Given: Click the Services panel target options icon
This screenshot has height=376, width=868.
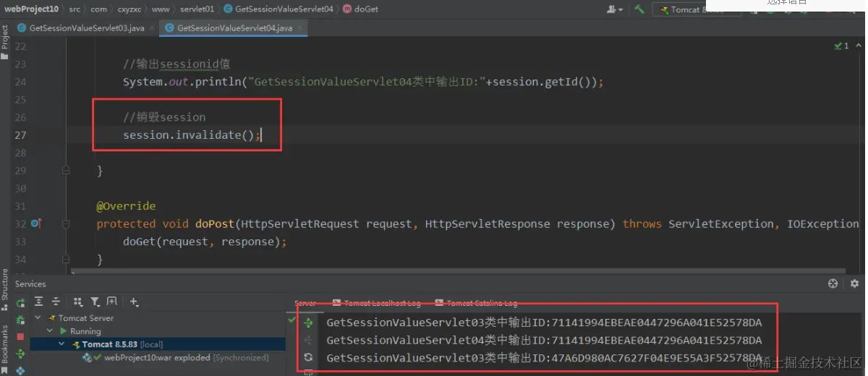Looking at the screenshot, I should pyautogui.click(x=833, y=284).
